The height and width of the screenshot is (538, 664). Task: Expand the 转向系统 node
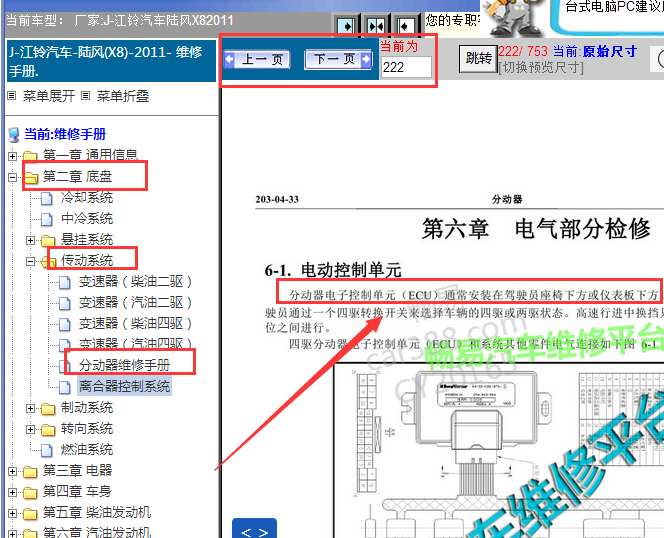[x=30, y=429]
